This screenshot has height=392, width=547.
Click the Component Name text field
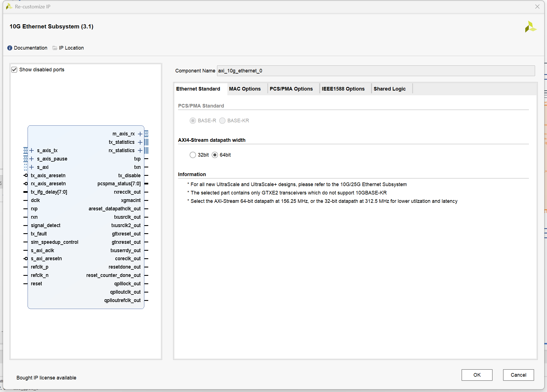375,71
